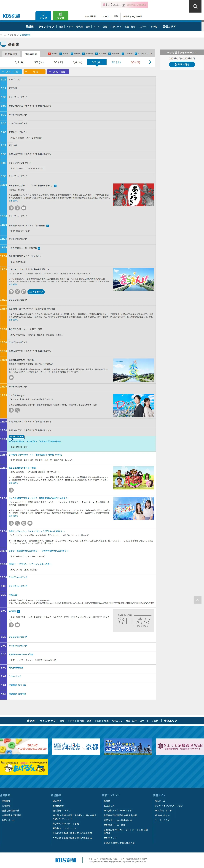This screenshot has width=204, height=868.
Task: Open website icon for 馬ごと大好き ポスター牧場
Action: [11, 490]
